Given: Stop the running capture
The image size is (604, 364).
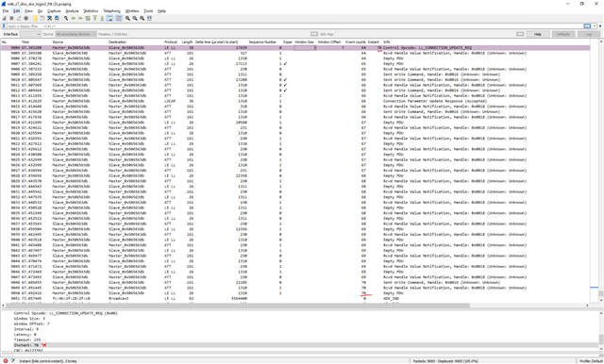Looking at the screenshot, I should [11, 18].
